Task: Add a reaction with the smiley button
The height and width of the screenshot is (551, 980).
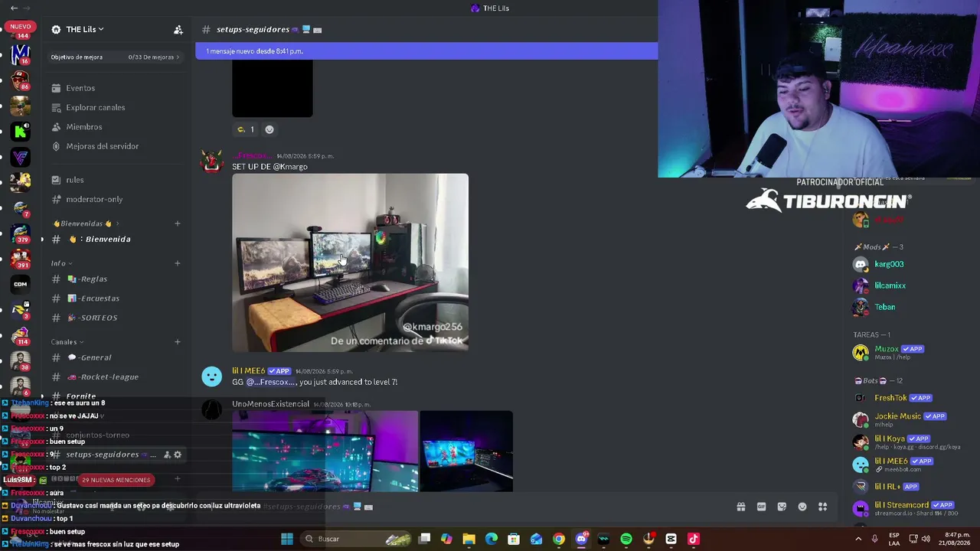Action: [269, 129]
